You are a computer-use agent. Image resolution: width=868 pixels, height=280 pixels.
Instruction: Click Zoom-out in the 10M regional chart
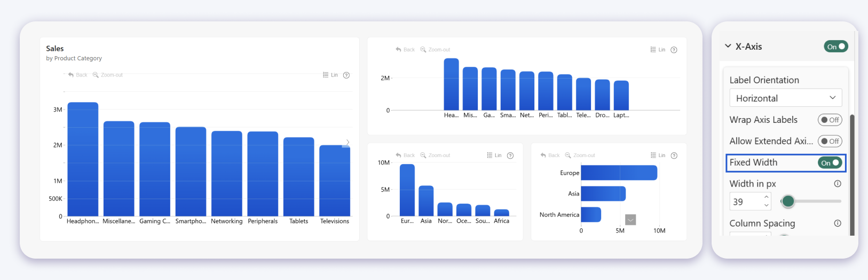click(x=435, y=155)
